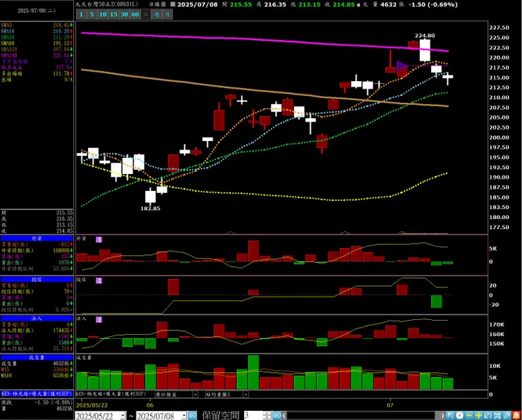Click the 2025/05/22 date label on time axis
The image size is (522, 420).
coord(92,405)
